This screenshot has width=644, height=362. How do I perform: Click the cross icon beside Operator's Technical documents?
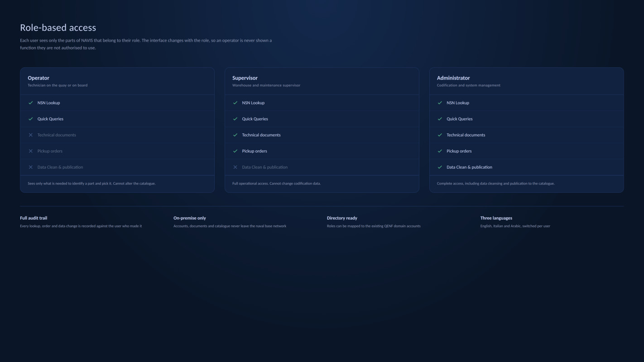pos(31,135)
